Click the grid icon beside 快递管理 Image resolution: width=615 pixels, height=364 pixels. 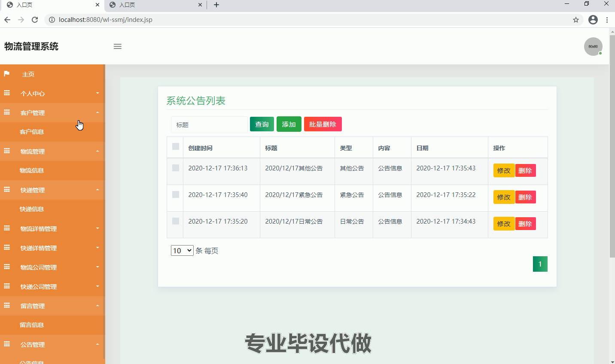click(7, 189)
